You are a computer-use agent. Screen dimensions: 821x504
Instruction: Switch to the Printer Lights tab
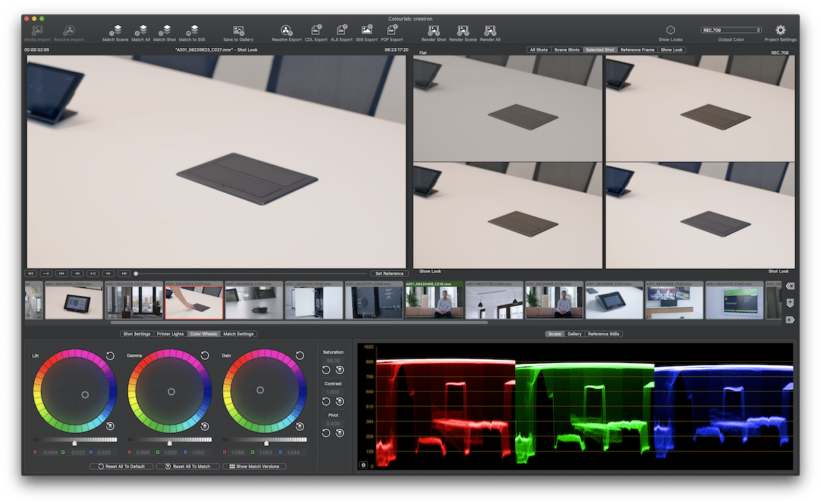(170, 334)
